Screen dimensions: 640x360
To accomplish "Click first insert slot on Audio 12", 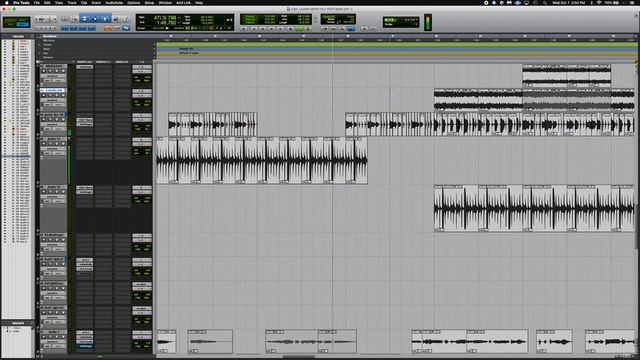I will pos(84,187).
